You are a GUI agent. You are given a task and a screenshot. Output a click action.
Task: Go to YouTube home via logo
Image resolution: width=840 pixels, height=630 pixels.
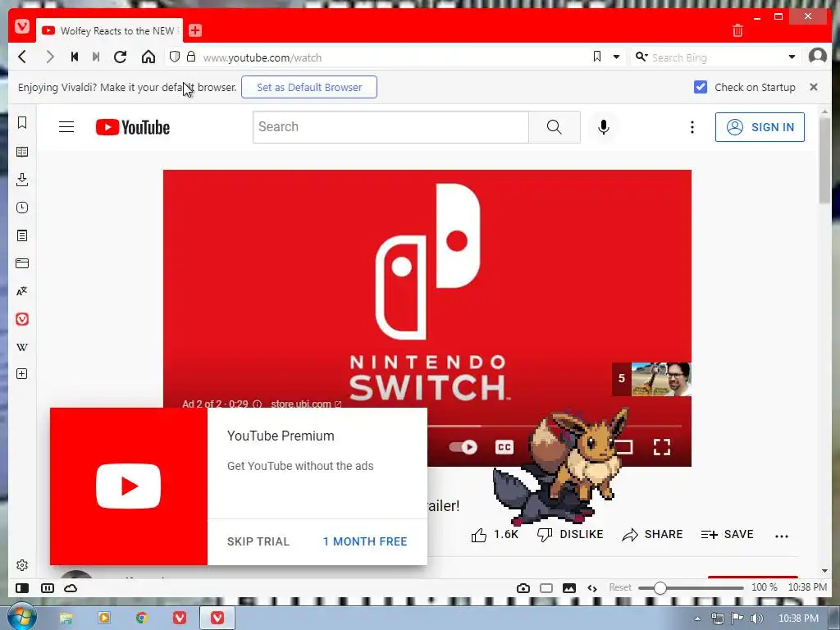(133, 127)
